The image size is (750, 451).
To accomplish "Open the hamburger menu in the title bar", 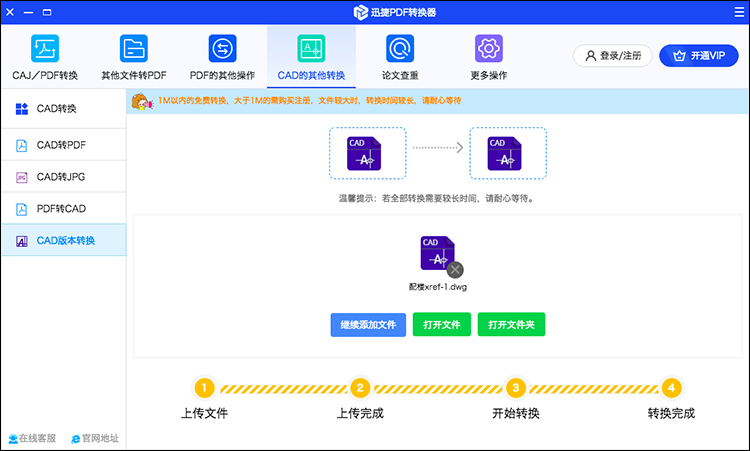I will coord(739,12).
